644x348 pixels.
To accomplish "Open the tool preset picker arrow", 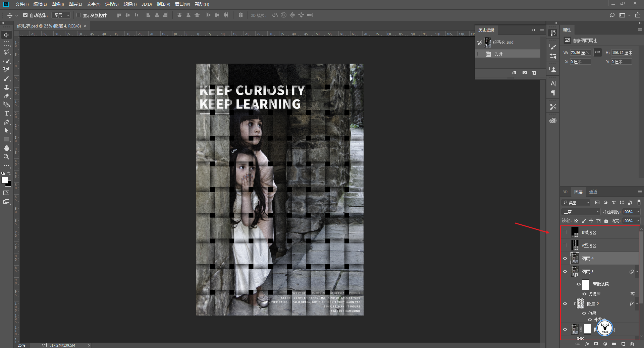I will [16, 15].
